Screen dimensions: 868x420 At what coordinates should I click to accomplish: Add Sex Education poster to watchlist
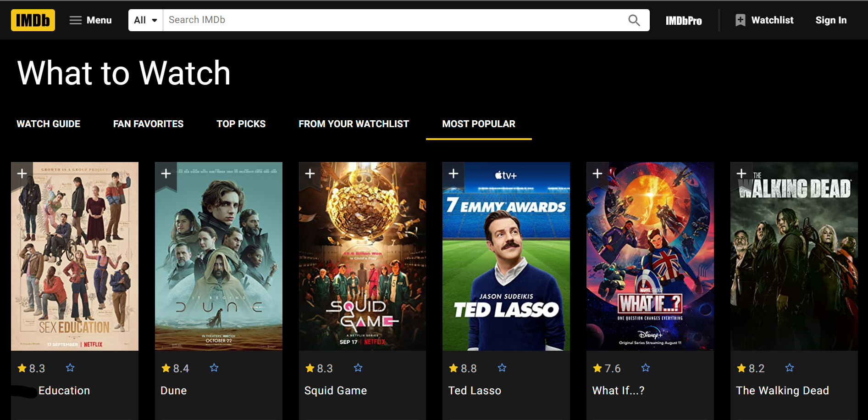click(22, 174)
